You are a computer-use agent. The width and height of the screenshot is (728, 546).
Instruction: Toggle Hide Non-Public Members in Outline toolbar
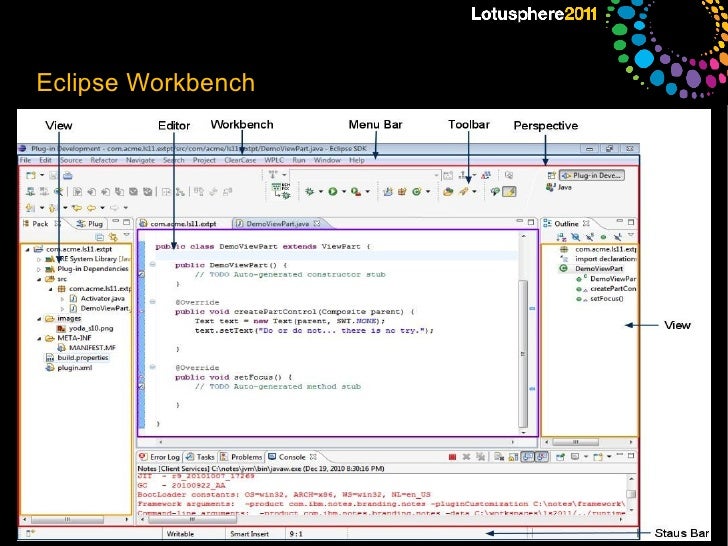point(604,237)
